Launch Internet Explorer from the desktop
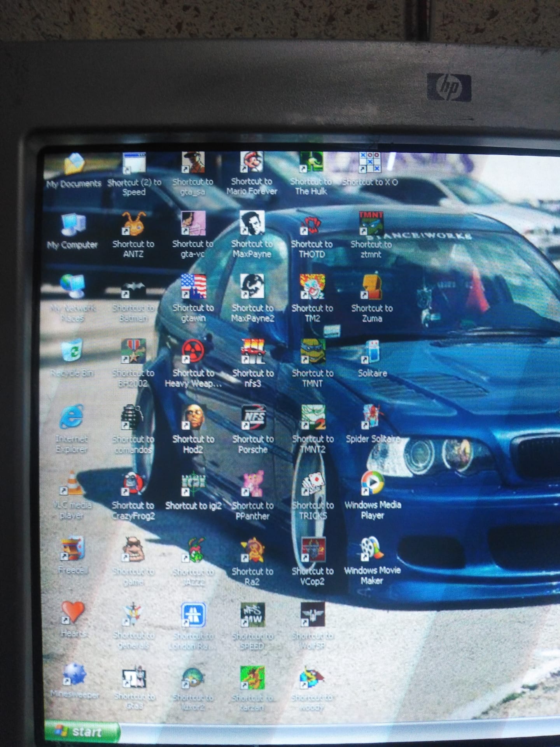 [x=72, y=417]
